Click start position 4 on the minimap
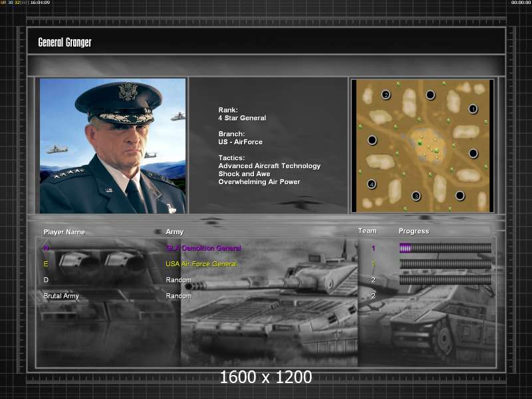This screenshot has width=532, height=399. (x=372, y=184)
